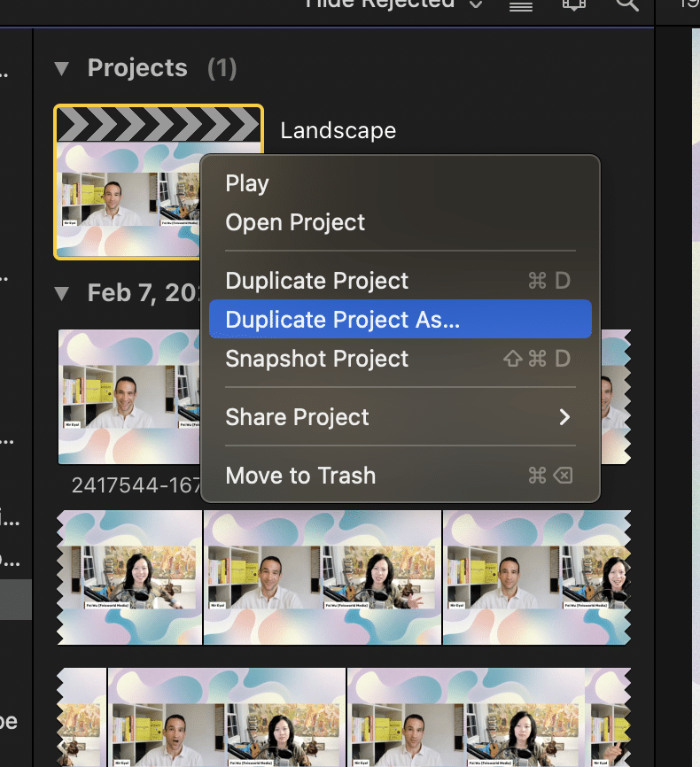Choose Open Project in context menu
This screenshot has height=767, width=700.
point(295,222)
